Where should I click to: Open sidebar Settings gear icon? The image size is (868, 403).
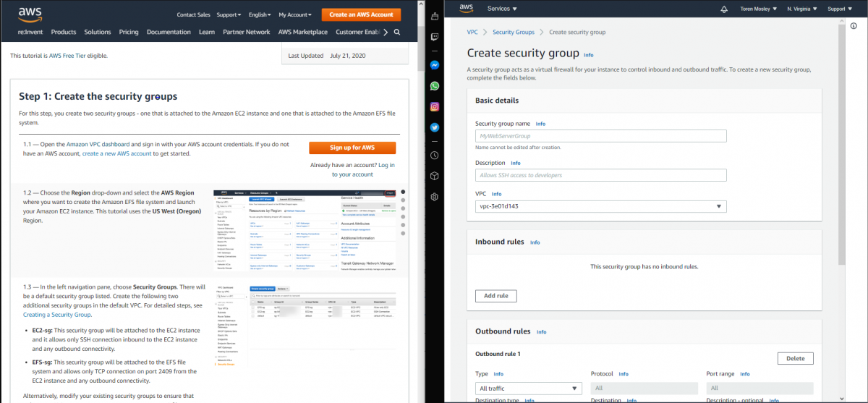(x=434, y=197)
